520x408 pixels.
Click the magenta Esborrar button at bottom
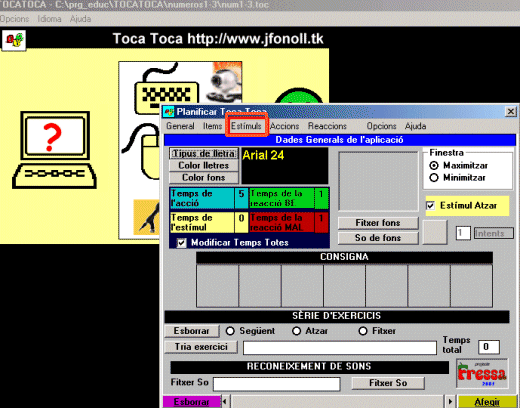(192, 402)
